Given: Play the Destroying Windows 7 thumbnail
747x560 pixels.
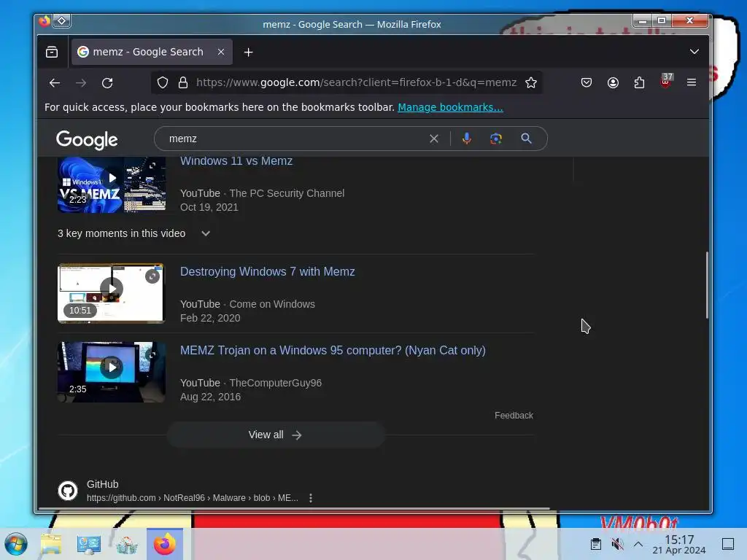Looking at the screenshot, I should click(x=112, y=293).
